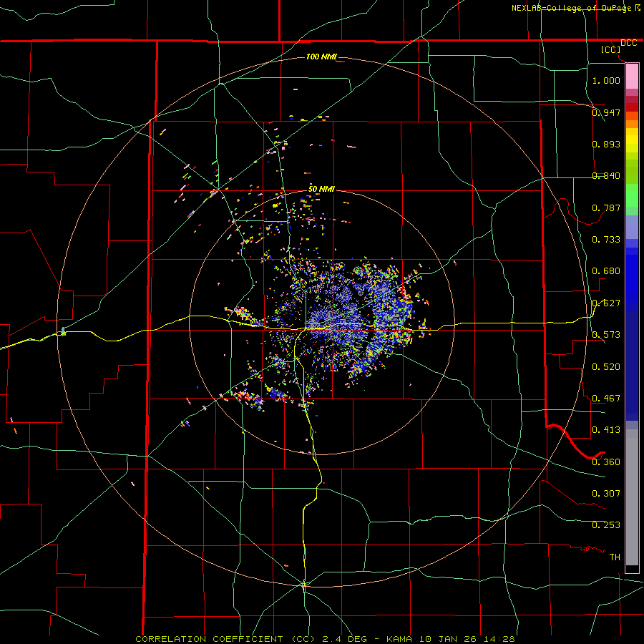Click the 0.413 color scale value
Image resolution: width=644 pixels, height=644 pixels.
606,429
